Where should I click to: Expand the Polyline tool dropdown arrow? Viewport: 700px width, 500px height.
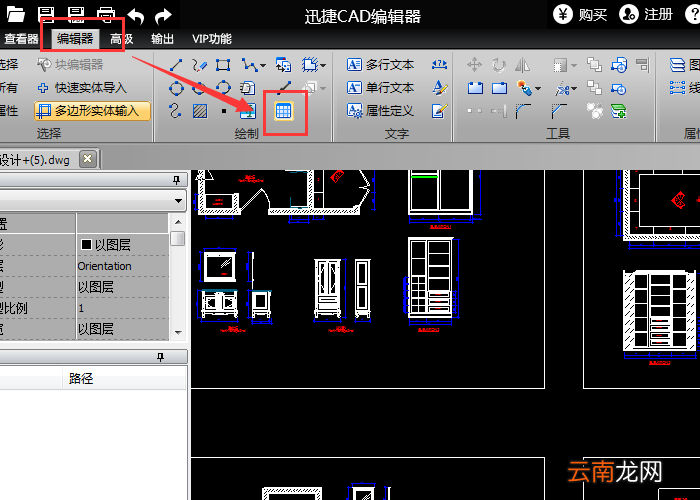pyautogui.click(x=263, y=66)
